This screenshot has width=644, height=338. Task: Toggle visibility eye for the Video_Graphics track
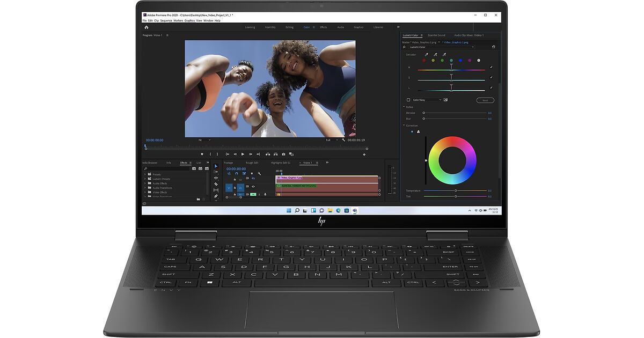click(x=253, y=178)
